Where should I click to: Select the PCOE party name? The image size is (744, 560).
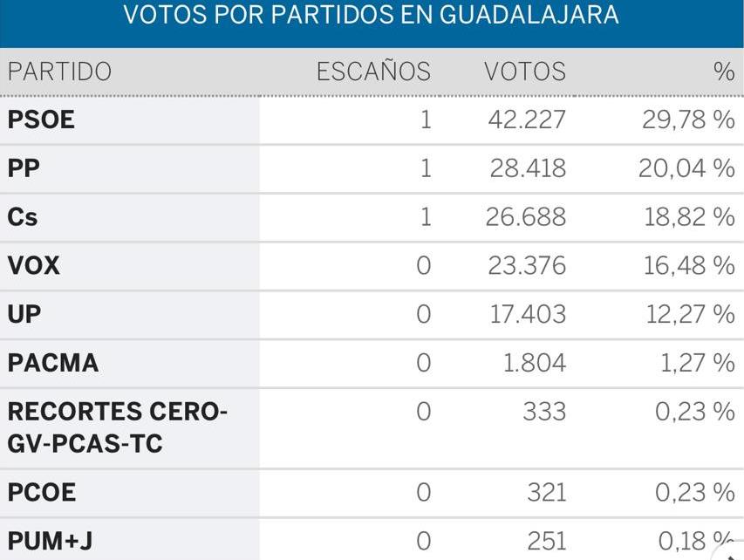(42, 494)
